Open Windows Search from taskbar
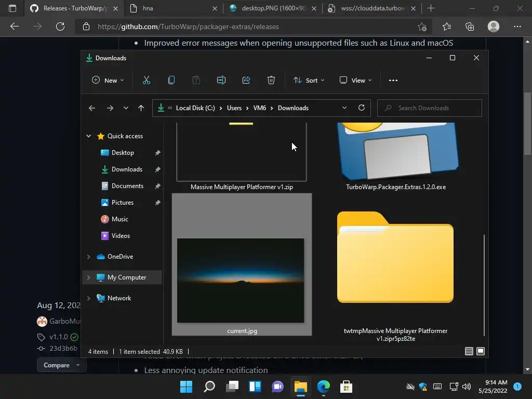Image resolution: width=532 pixels, height=399 pixels. [x=209, y=387]
